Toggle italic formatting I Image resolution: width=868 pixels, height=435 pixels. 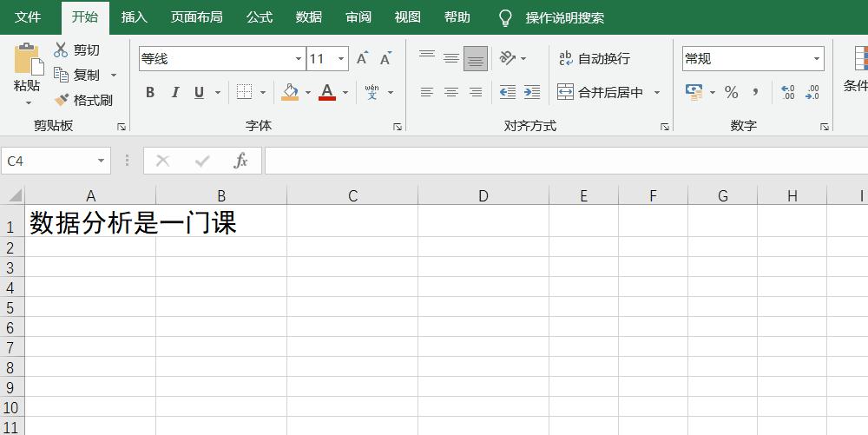point(175,92)
